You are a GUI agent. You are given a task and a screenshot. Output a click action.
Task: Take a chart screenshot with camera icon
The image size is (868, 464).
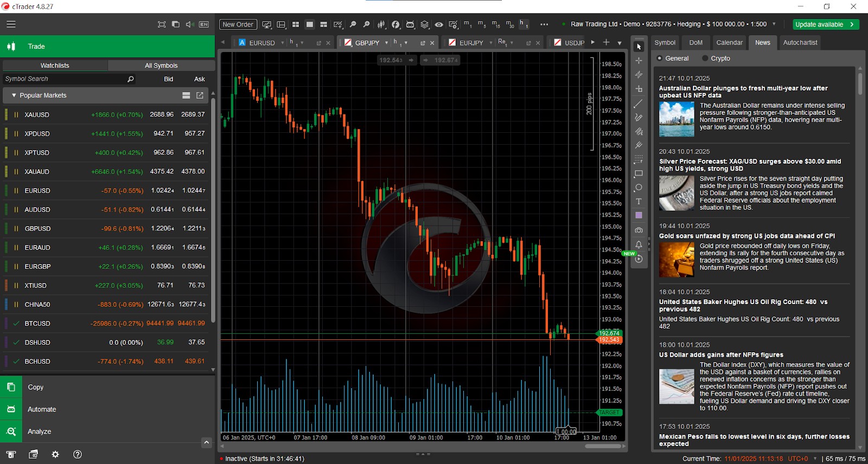pos(639,230)
